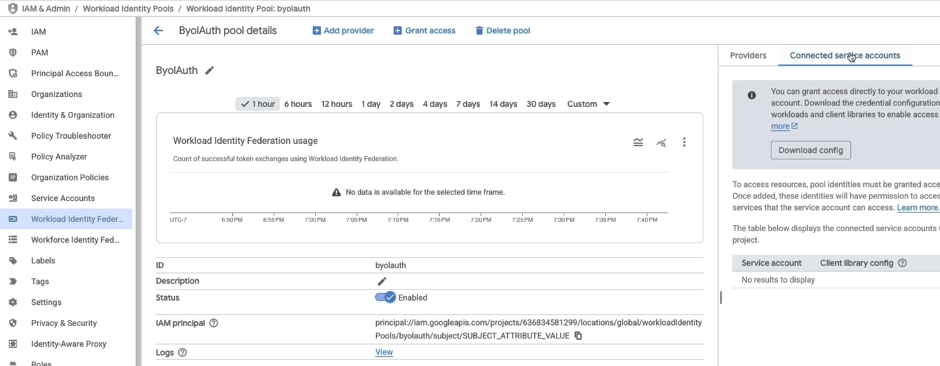
Task: Edit the Description pencil icon
Action: (x=382, y=281)
